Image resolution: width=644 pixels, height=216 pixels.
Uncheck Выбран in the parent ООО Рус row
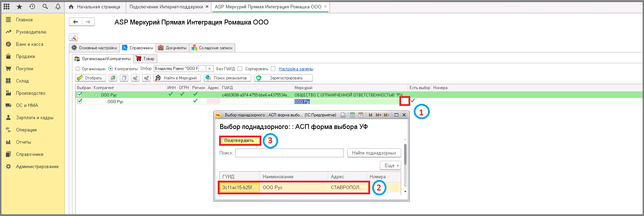coord(80,94)
